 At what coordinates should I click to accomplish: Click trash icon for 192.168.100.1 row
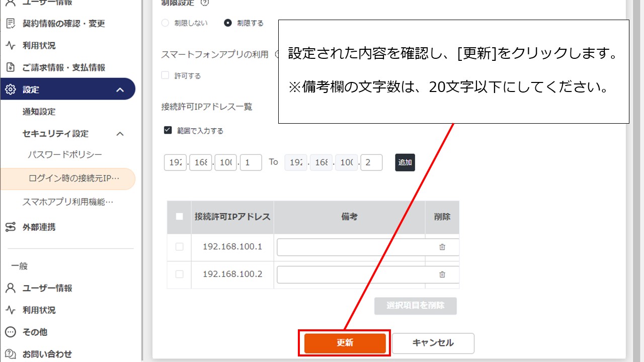coord(442,247)
